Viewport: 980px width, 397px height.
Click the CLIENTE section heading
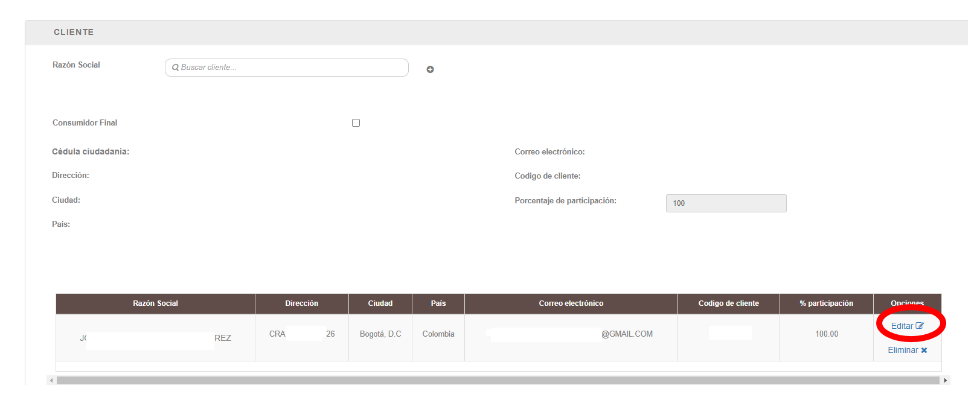click(x=74, y=32)
